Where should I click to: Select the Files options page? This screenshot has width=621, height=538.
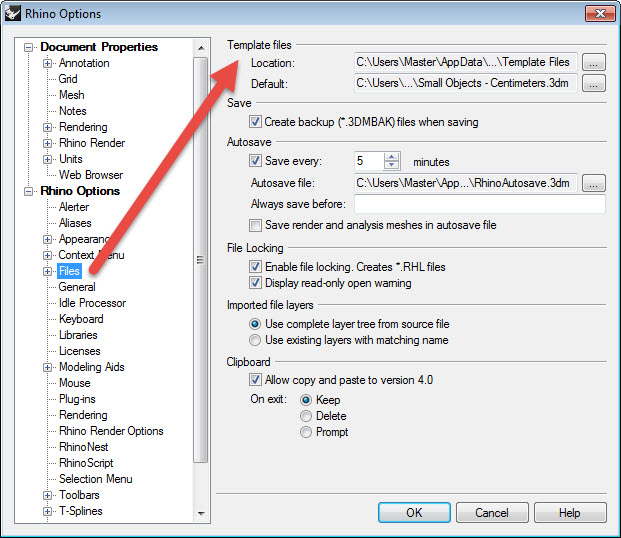(x=70, y=271)
